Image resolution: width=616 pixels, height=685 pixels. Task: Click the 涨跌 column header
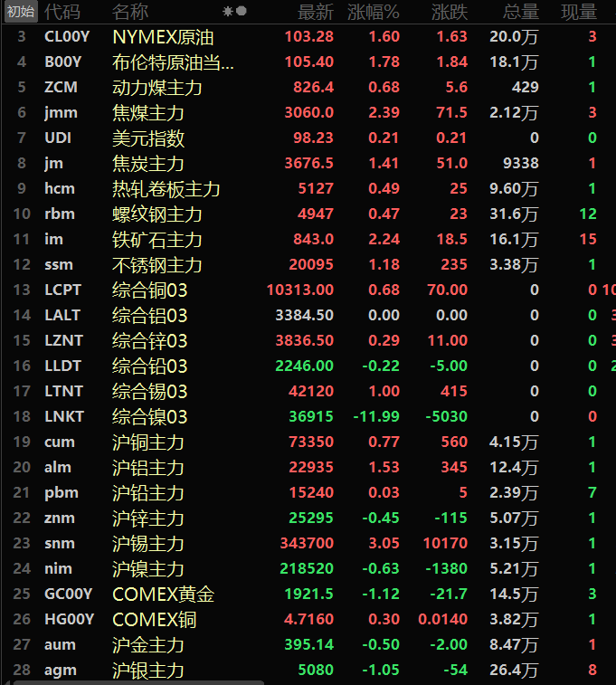point(450,12)
